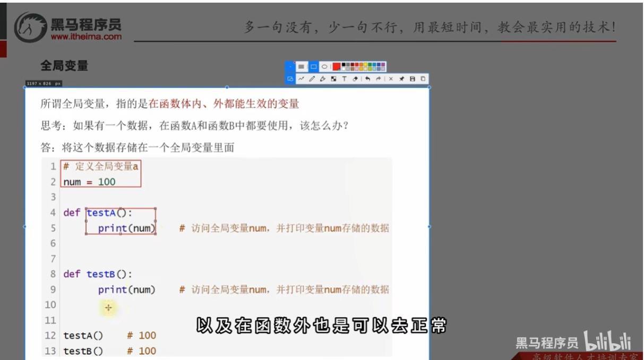Click the line 答：将这个数据存储在一个全局变量里面

138,147
